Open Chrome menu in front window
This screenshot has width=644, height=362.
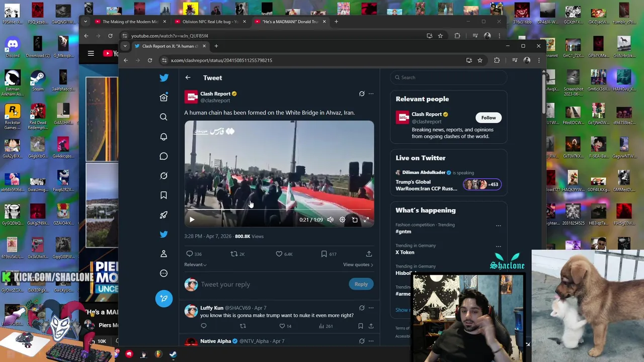click(539, 60)
